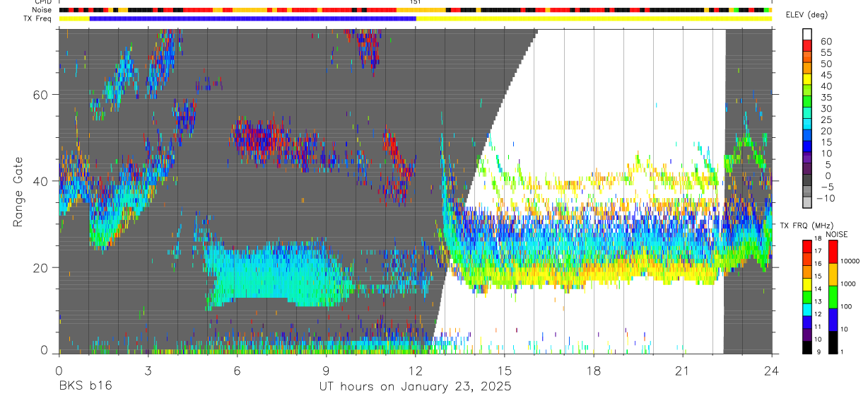This screenshot has width=868, height=401.
Task: Select the black TX FRQ swatch between 10 and 9
Action: (x=807, y=346)
